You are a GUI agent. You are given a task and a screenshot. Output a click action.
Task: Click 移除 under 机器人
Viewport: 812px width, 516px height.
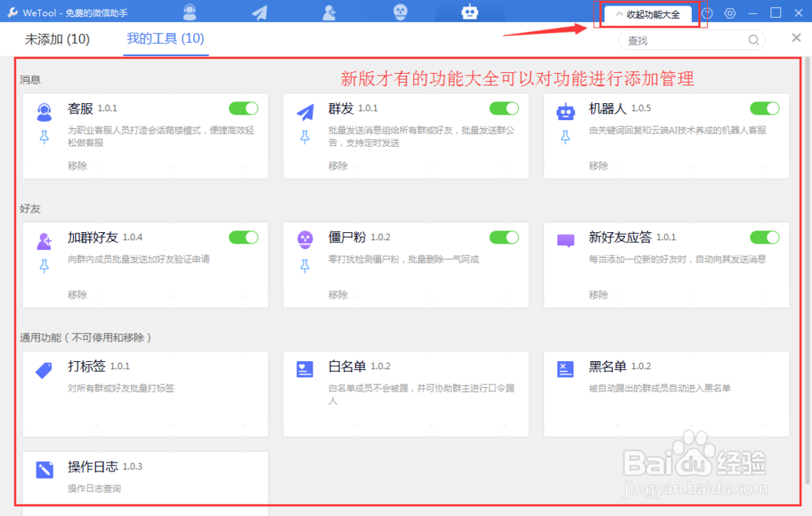point(598,166)
